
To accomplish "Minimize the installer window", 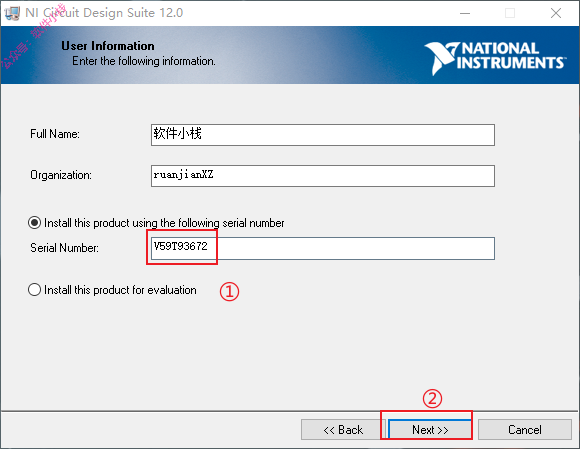I will (465, 13).
